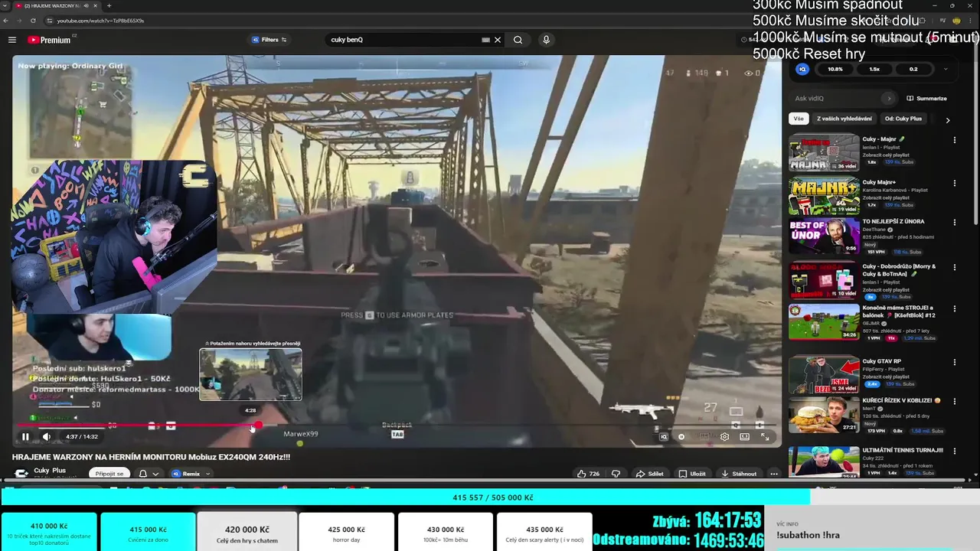Expand vidIQ stats panel chevron

point(946,69)
